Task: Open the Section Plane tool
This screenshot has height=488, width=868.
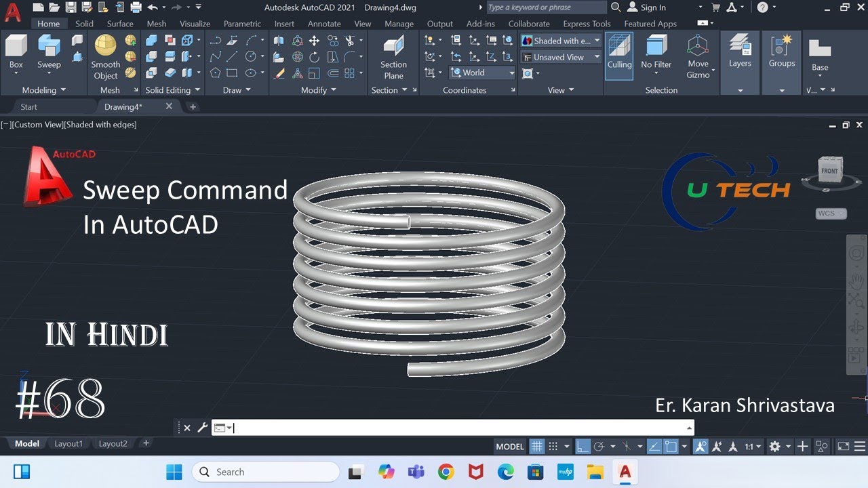Action: [393, 57]
